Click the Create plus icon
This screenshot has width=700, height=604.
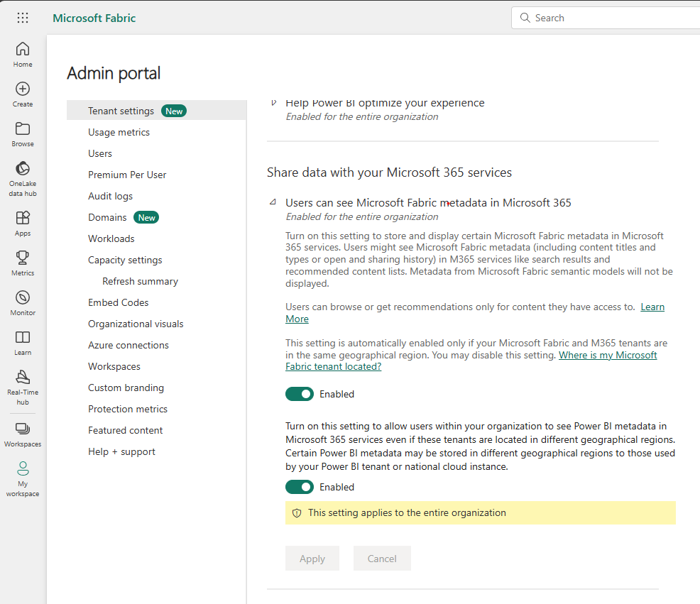point(22,91)
